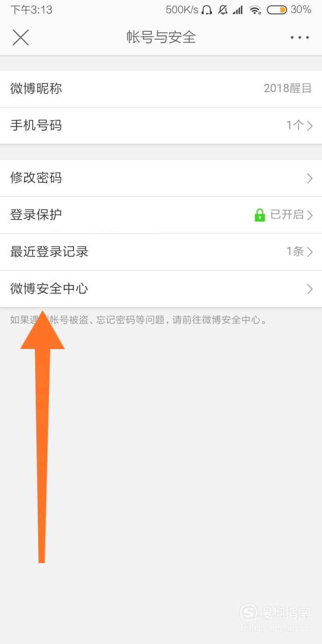Tap the battery indicator icon
The width and height of the screenshot is (322, 644).
276,10
